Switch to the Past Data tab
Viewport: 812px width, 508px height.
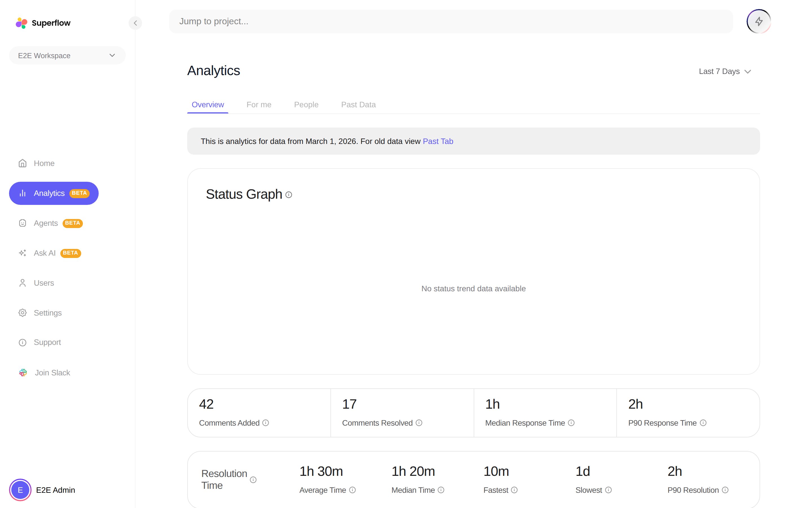358,104
